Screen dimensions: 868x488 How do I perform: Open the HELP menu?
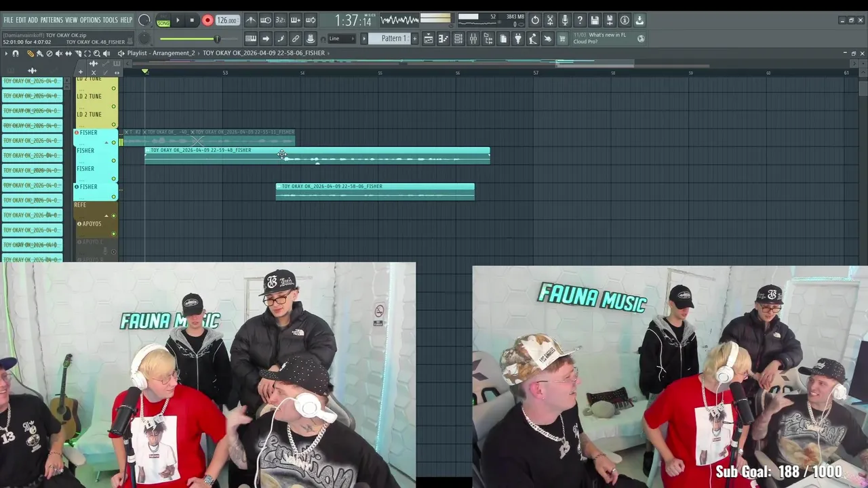click(x=126, y=20)
